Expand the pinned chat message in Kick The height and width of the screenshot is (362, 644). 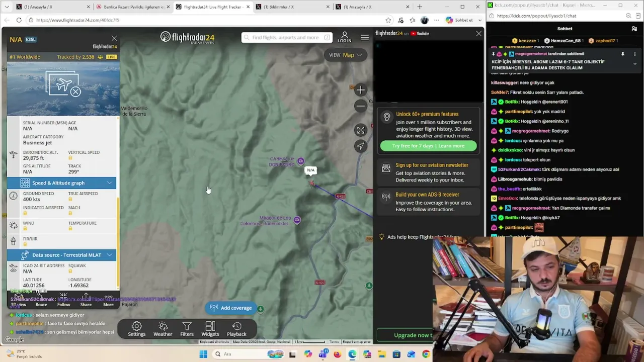(x=634, y=64)
